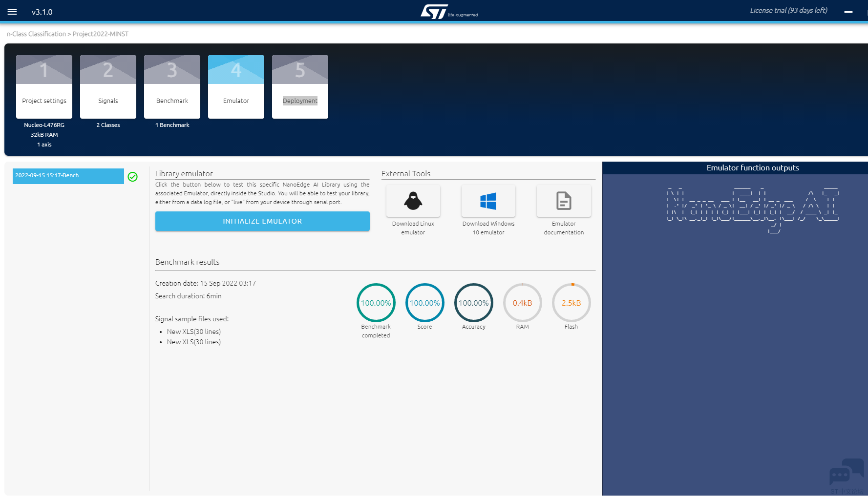Click the Signal sample files used label
868x499 pixels.
pyautogui.click(x=192, y=319)
